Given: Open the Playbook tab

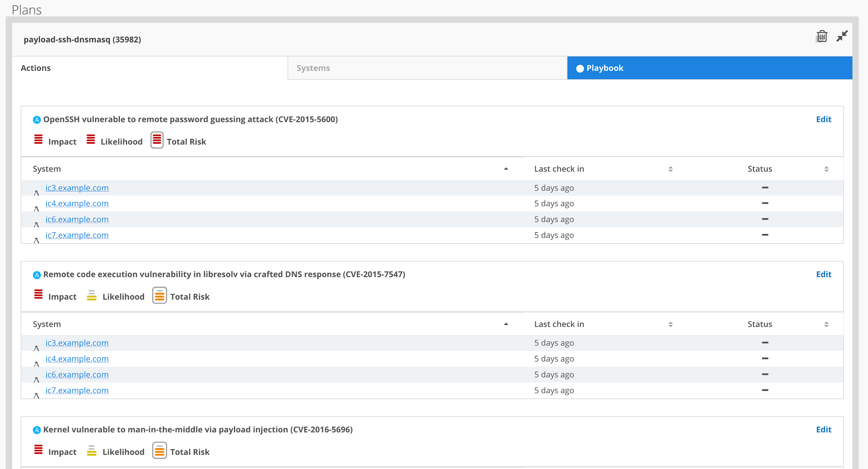Looking at the screenshot, I should pyautogui.click(x=710, y=68).
